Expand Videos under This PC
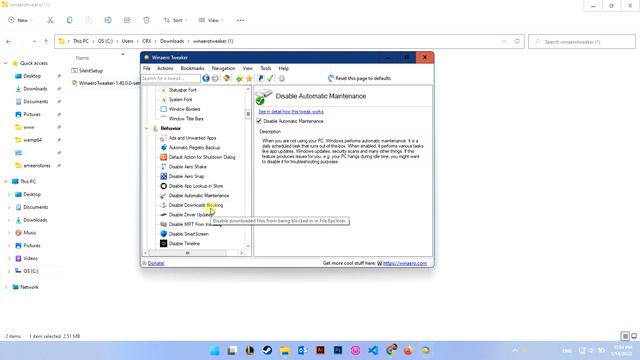The width and height of the screenshot is (640, 360). coord(9,258)
